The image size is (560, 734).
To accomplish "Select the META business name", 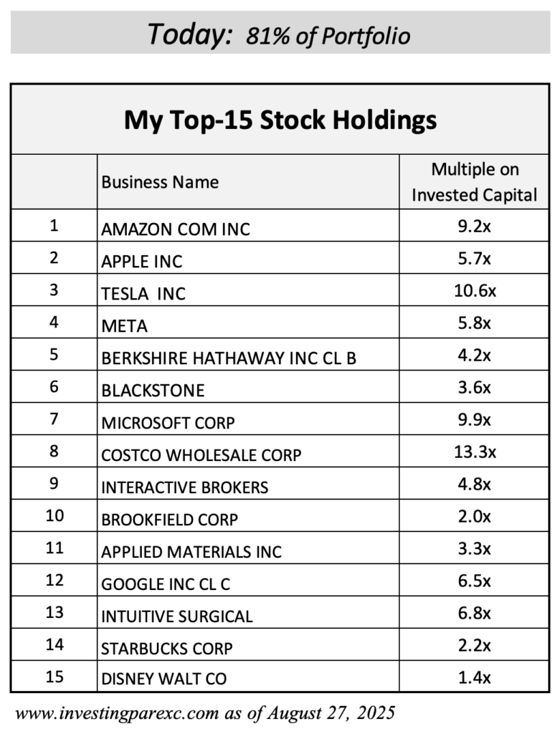I will point(125,326).
